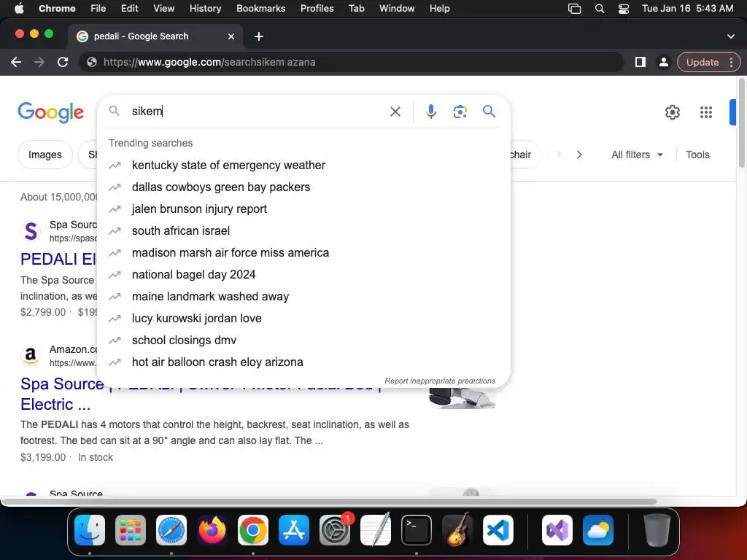Open the File menu

click(98, 9)
